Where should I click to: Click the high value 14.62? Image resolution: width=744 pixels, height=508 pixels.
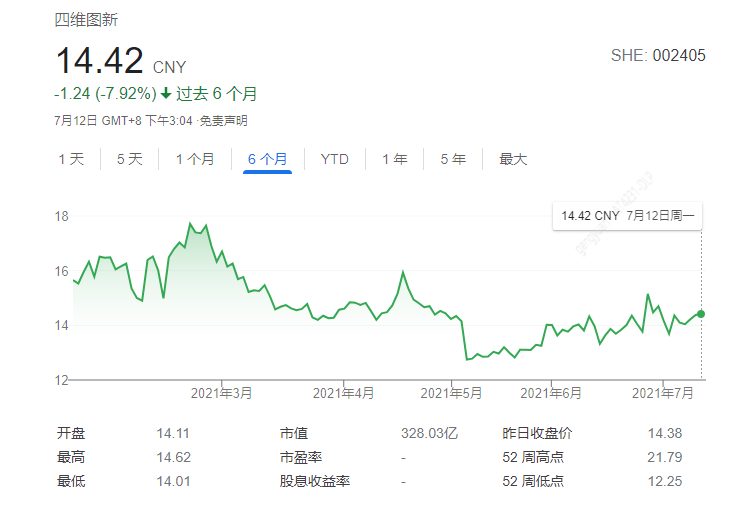[x=174, y=457]
